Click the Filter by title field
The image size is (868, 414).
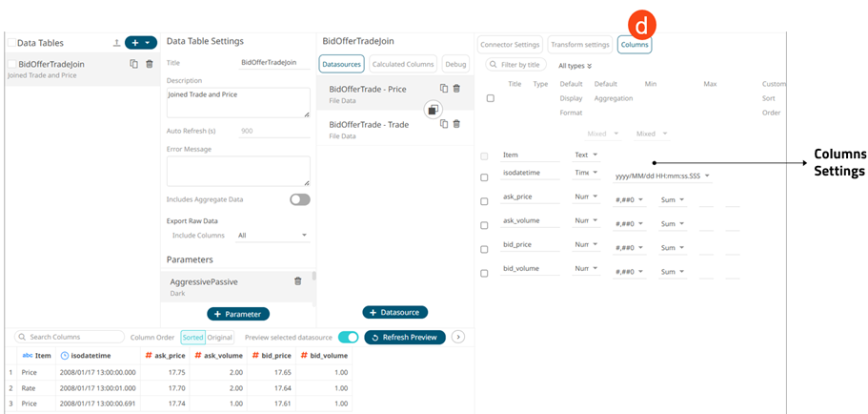tap(515, 65)
